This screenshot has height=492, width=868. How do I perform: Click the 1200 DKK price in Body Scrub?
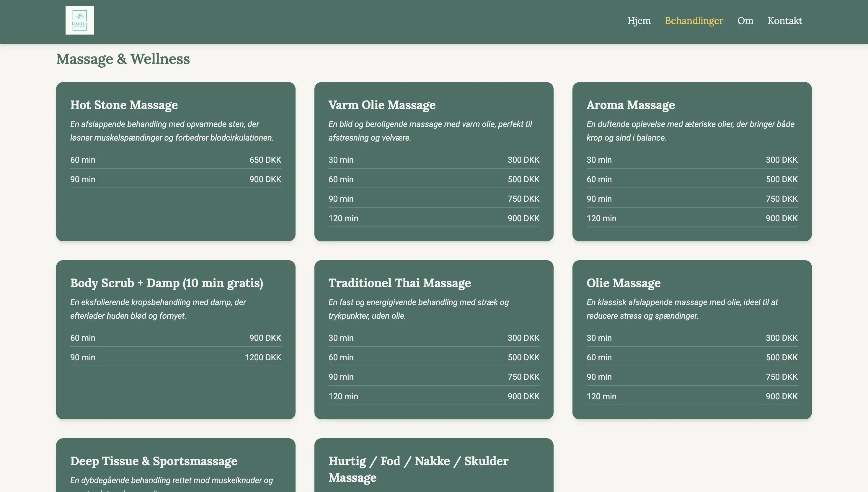pyautogui.click(x=263, y=358)
